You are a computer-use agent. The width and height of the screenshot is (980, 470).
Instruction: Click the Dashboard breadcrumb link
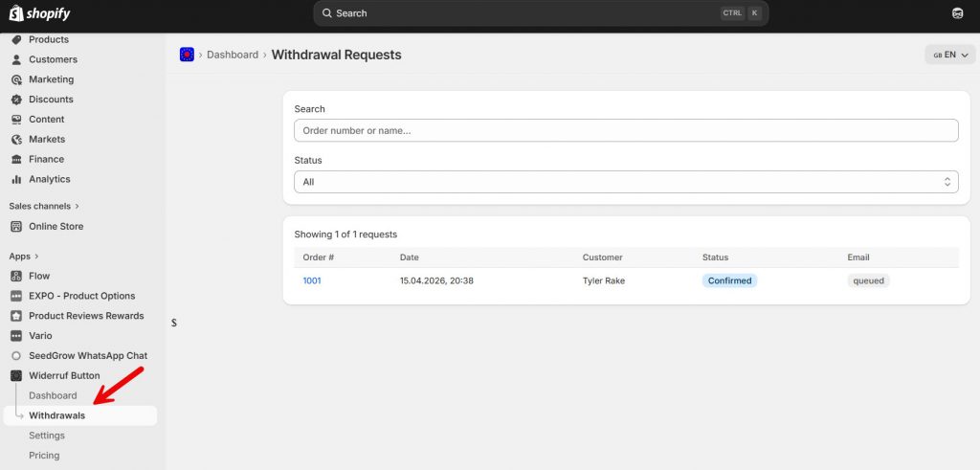[233, 56]
